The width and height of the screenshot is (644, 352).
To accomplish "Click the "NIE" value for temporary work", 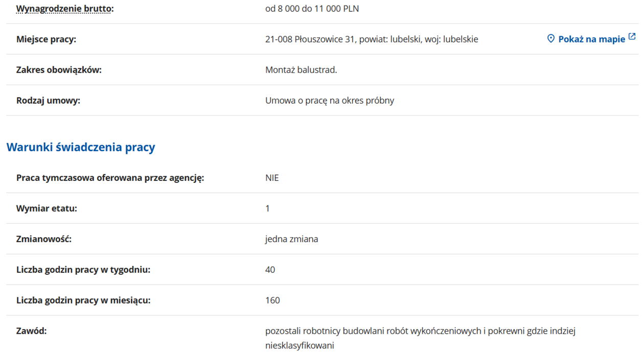I will (x=272, y=178).
